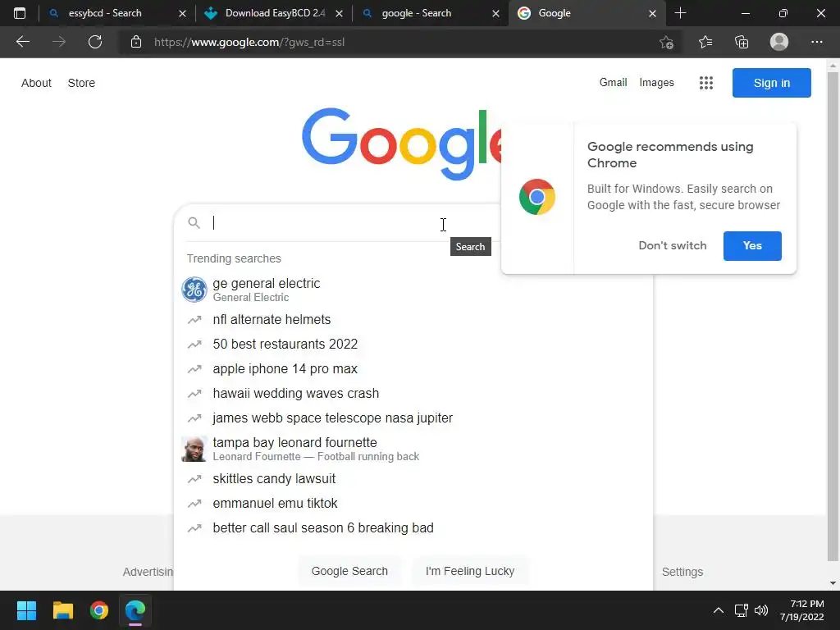This screenshot has width=840, height=630.
Task: Open the Store link
Action: click(81, 83)
